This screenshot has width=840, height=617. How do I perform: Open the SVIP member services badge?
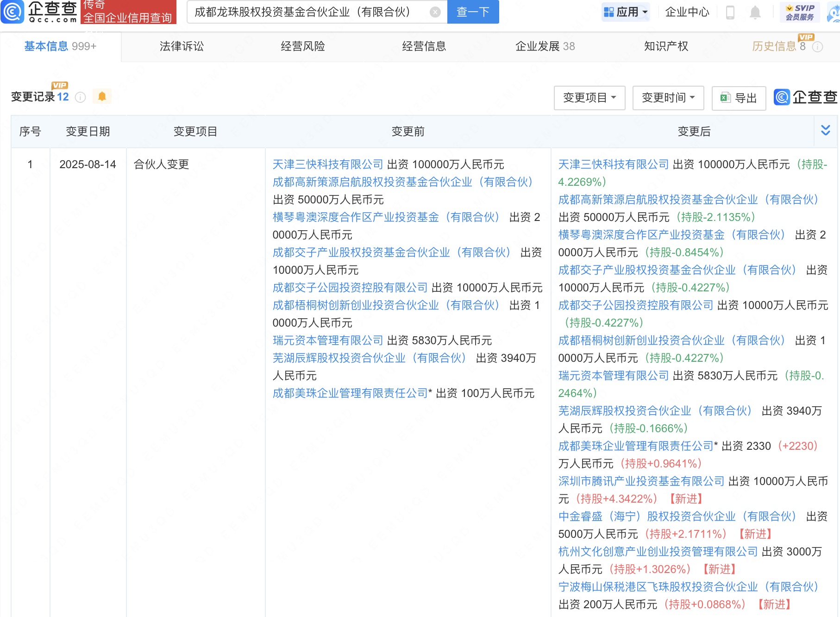click(800, 12)
